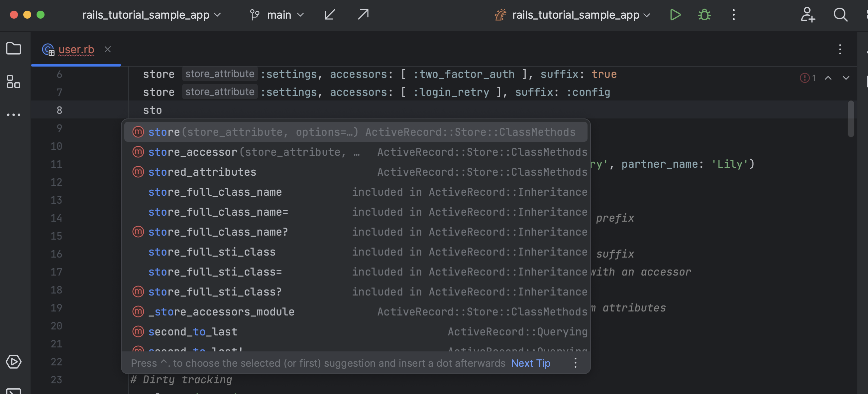Choose store_accessor completion suggestion
The height and width of the screenshot is (394, 868).
pyautogui.click(x=193, y=152)
